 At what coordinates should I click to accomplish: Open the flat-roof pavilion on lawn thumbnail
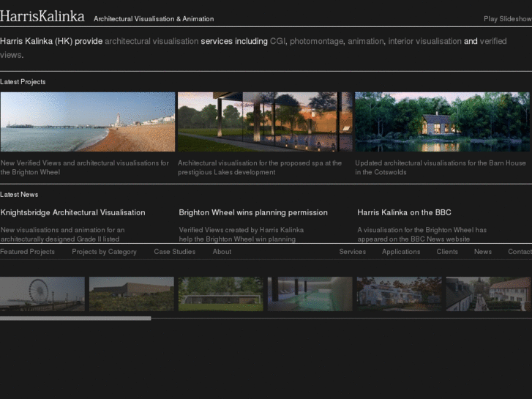pos(221,294)
